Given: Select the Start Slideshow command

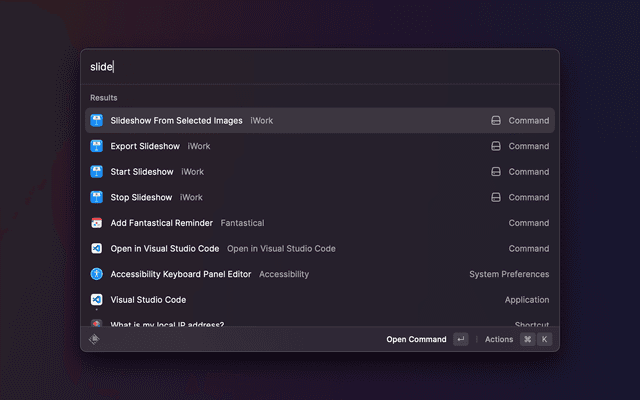Looking at the screenshot, I should 142,172.
